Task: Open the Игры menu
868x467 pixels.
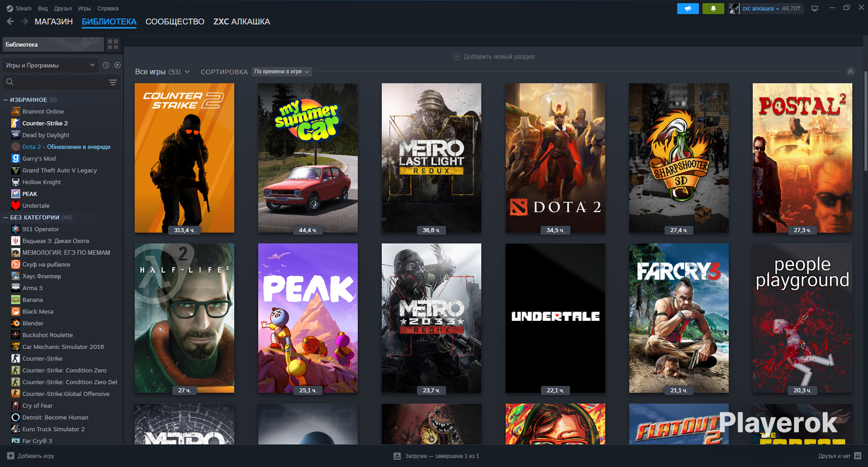Action: click(x=85, y=8)
